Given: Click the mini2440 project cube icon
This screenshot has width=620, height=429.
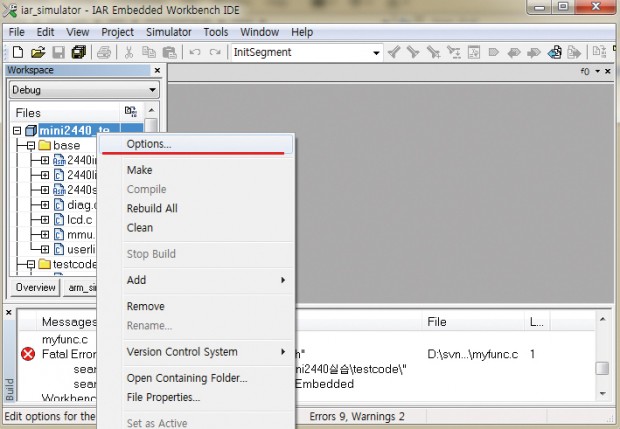Looking at the screenshot, I should pyautogui.click(x=31, y=130).
